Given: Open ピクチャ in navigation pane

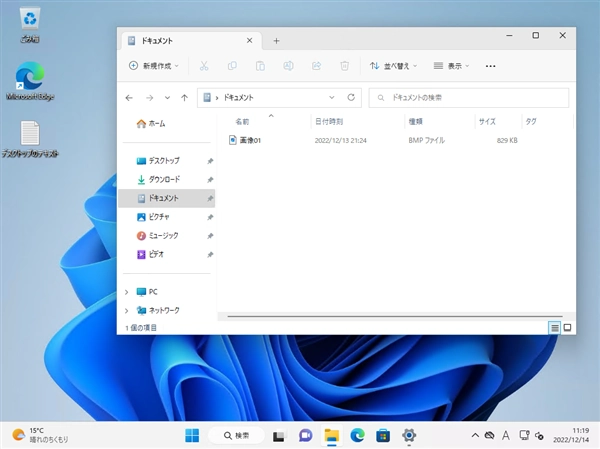Looking at the screenshot, I should pos(167,217).
